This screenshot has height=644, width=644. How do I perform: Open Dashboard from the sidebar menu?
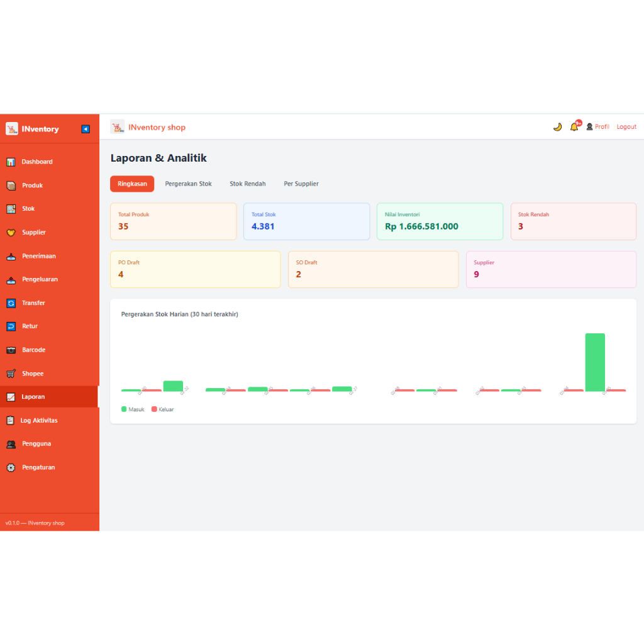click(x=49, y=162)
